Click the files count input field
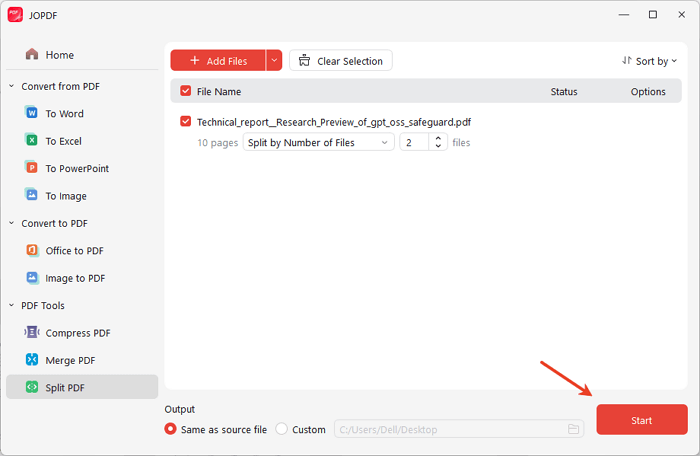The width and height of the screenshot is (700, 456). [x=414, y=142]
